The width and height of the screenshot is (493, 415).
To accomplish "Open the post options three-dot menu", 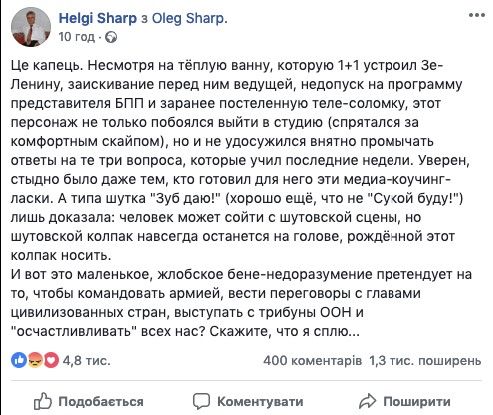I will click(477, 15).
